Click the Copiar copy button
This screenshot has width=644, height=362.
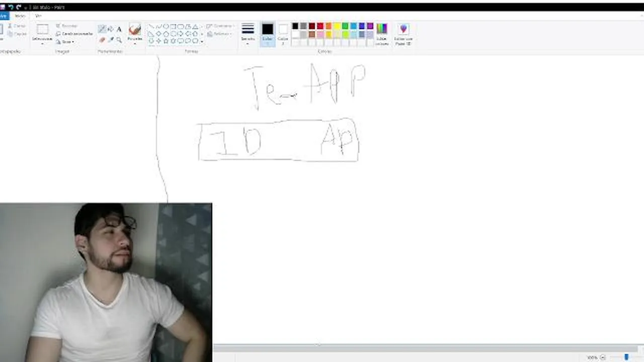[x=17, y=34]
